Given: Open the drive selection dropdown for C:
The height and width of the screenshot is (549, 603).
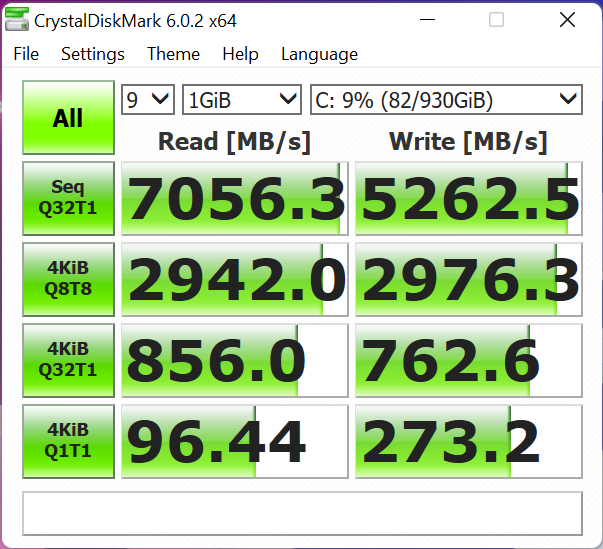Looking at the screenshot, I should point(446,99).
